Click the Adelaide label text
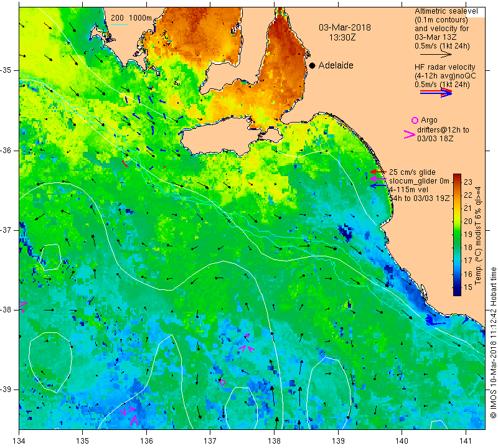The width and height of the screenshot is (498, 448). [x=336, y=65]
